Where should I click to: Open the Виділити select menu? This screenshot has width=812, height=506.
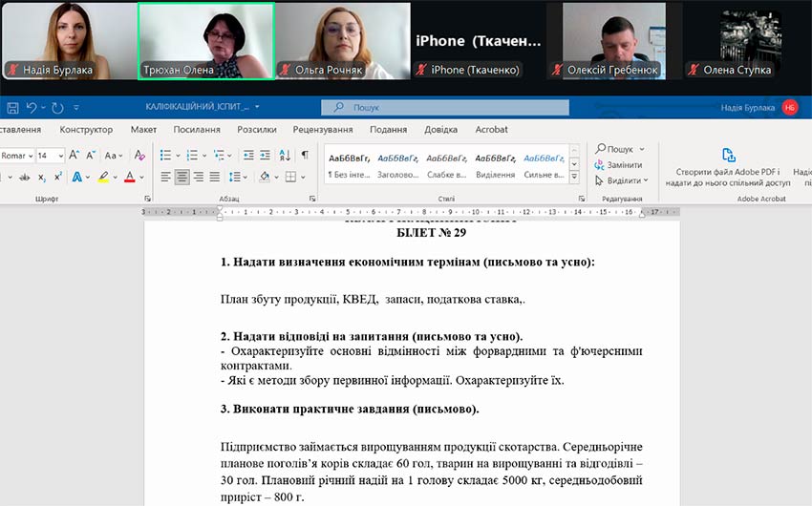coord(622,180)
